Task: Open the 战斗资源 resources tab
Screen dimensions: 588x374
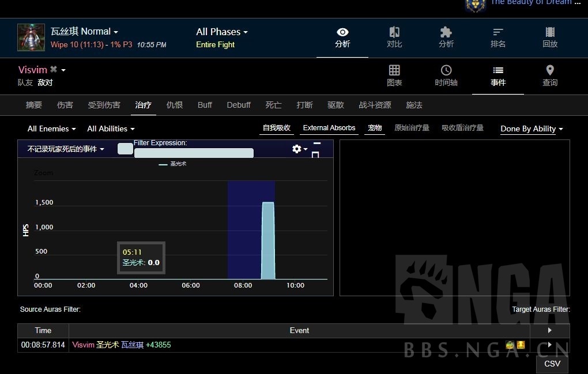Action: point(375,105)
